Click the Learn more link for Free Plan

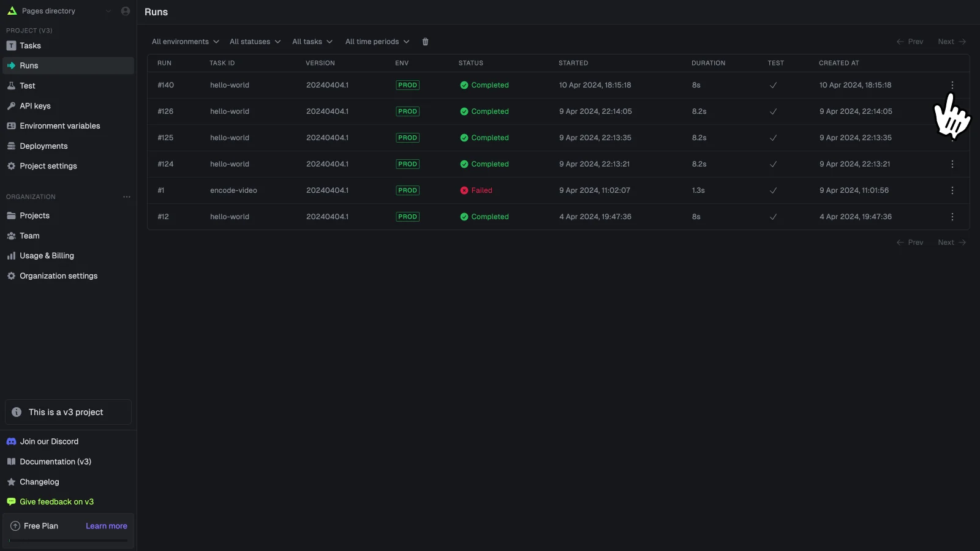tap(107, 526)
